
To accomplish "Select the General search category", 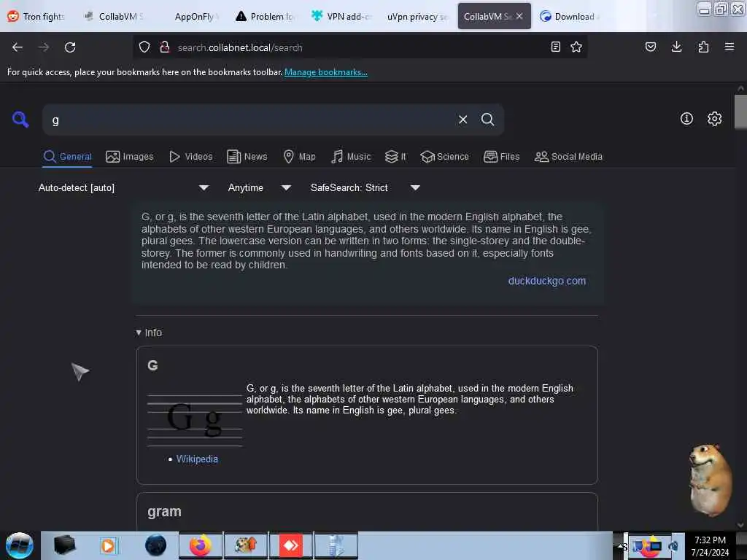I will (x=67, y=157).
